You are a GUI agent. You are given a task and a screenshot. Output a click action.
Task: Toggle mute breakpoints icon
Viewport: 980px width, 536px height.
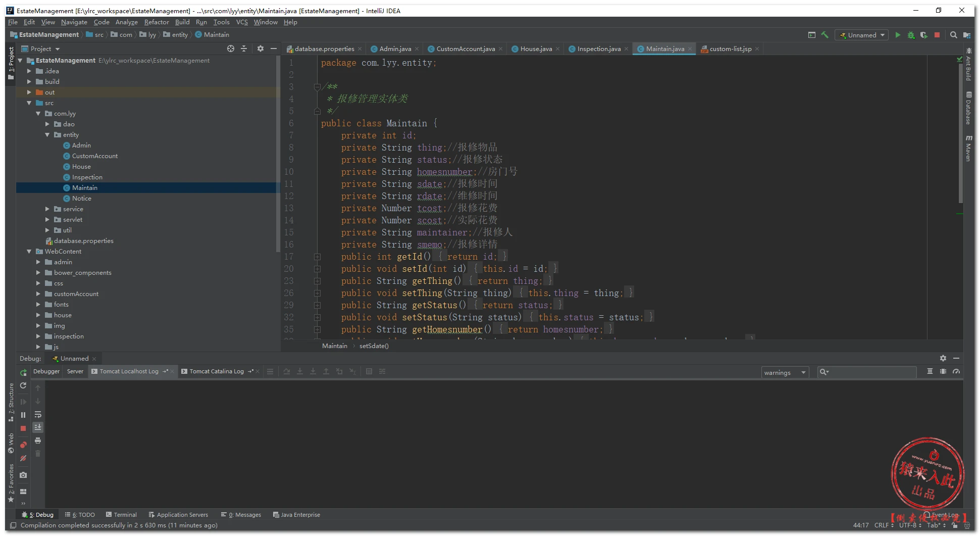tap(23, 458)
